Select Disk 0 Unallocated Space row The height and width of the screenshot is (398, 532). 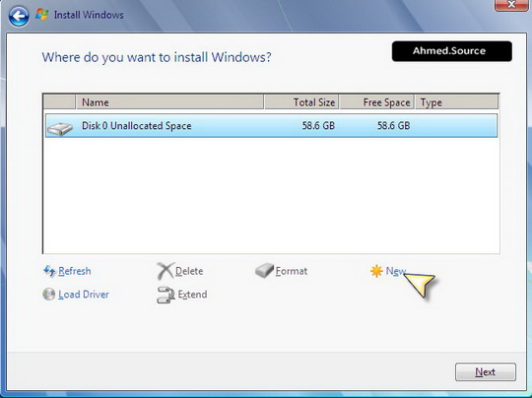(x=272, y=126)
